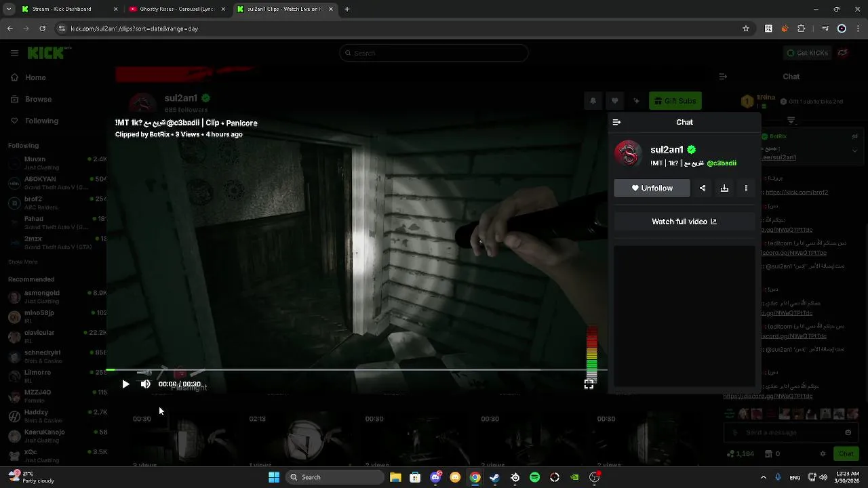Open the user avatar menu in header

[x=843, y=53]
